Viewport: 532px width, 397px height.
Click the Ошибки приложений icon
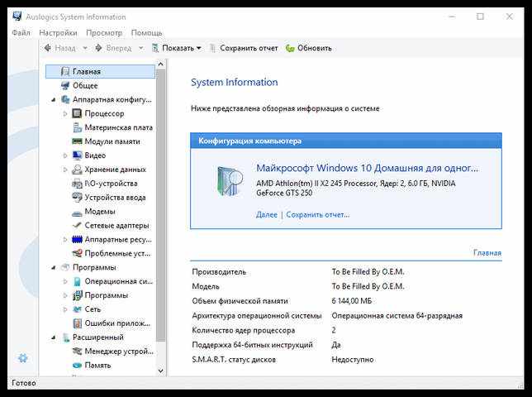pyautogui.click(x=78, y=323)
